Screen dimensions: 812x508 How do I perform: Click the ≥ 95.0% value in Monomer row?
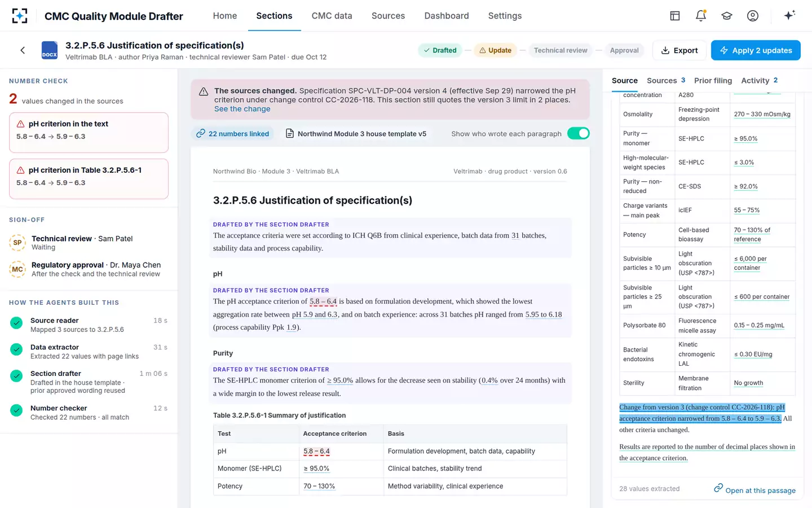[316, 468]
